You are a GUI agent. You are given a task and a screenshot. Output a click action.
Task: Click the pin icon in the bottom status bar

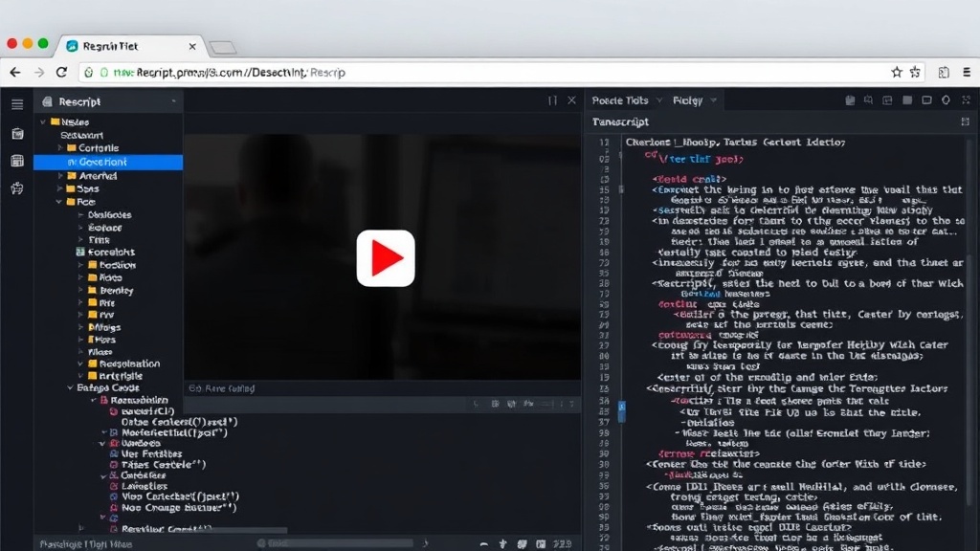pyautogui.click(x=502, y=544)
